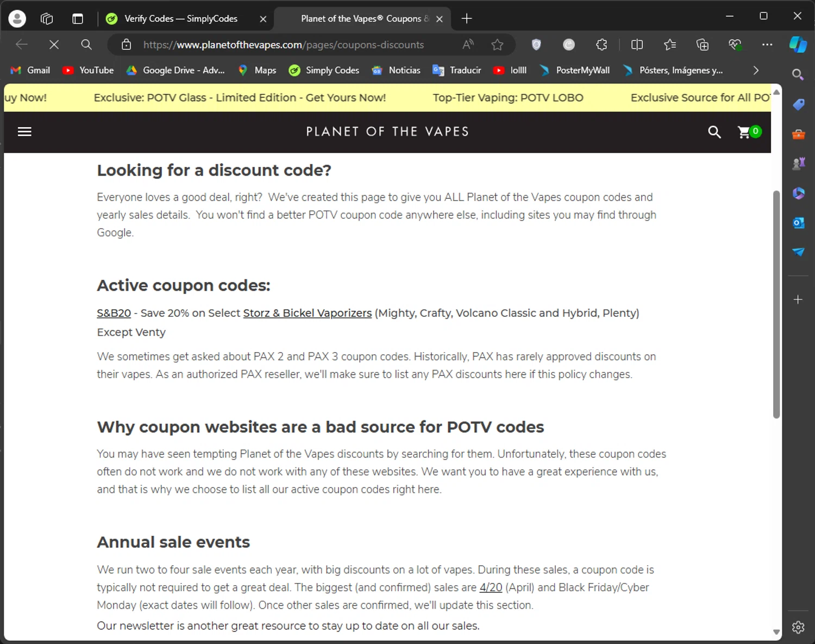
Task: Open sidebar Tools briefcase icon
Action: pos(798,134)
